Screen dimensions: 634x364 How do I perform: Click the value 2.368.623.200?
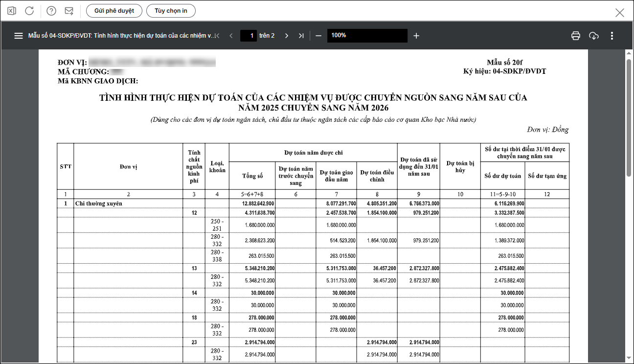pos(260,241)
